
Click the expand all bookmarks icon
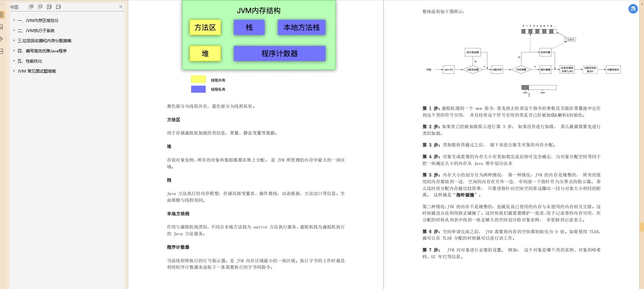(31, 7)
